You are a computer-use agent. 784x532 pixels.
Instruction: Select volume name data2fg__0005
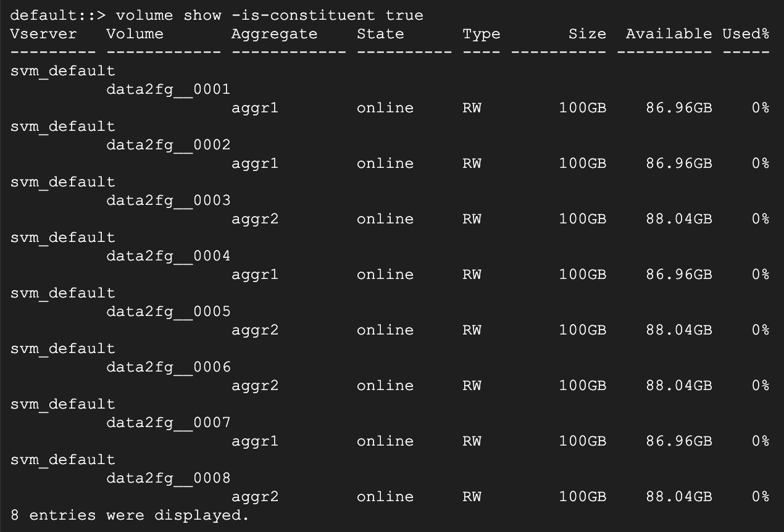(168, 311)
